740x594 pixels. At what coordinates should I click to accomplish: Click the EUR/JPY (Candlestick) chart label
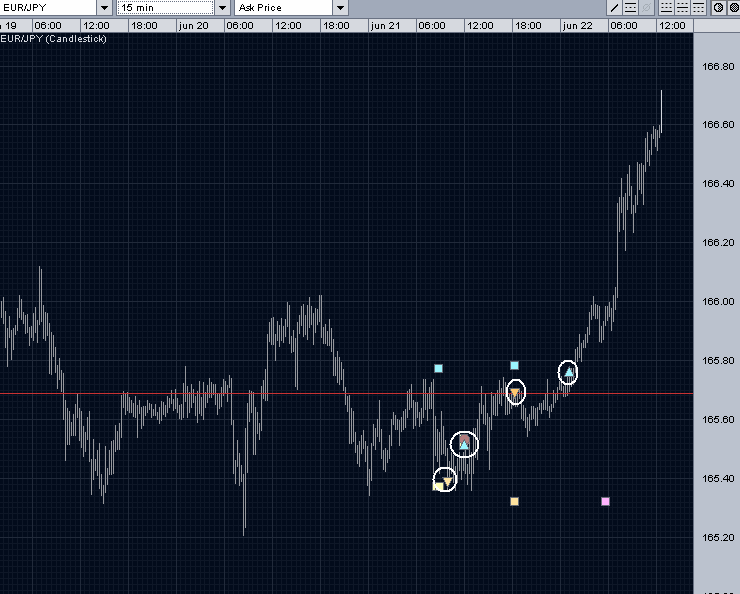[53, 39]
